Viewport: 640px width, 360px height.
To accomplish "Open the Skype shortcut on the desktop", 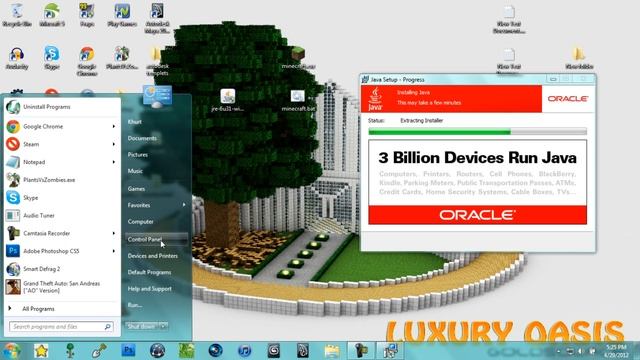I will click(x=52, y=58).
